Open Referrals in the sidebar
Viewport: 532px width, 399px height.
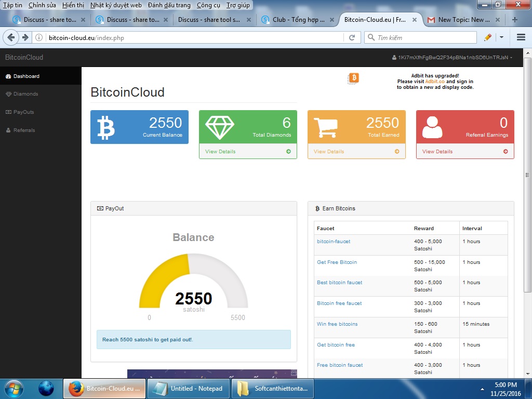coord(41,130)
